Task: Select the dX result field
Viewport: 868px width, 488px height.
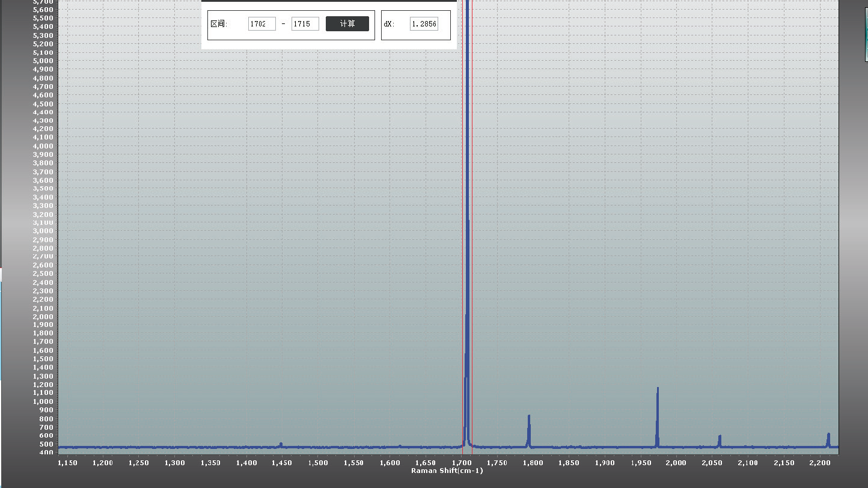Action: [424, 24]
